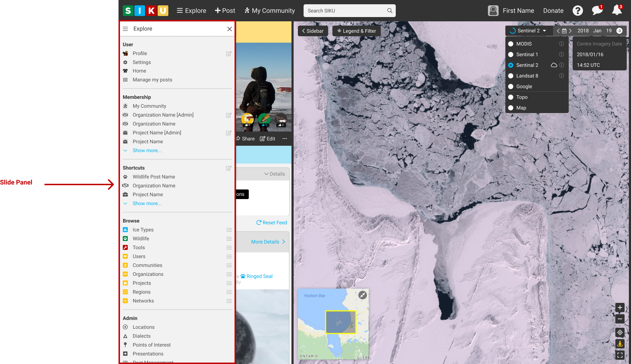Click the locate my position icon
The width and height of the screenshot is (631, 364).
point(620,332)
